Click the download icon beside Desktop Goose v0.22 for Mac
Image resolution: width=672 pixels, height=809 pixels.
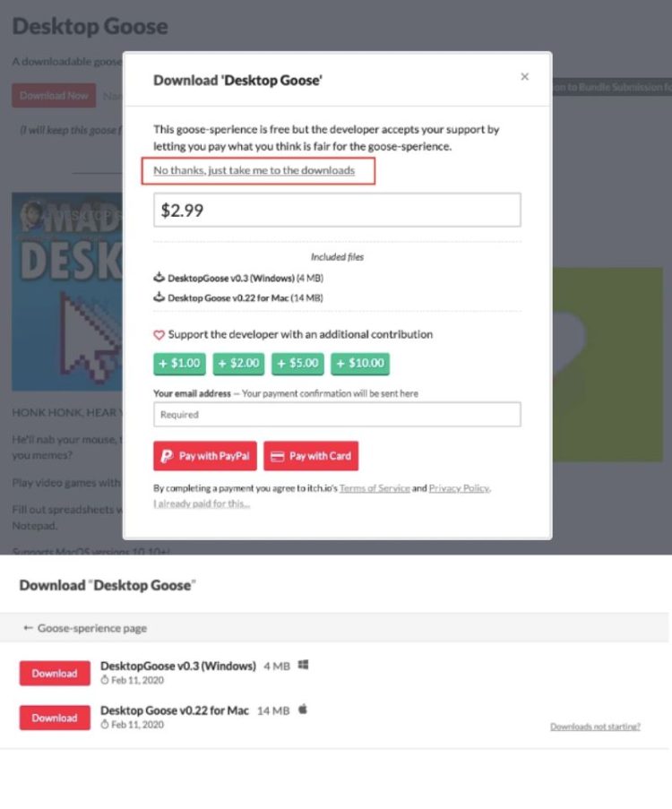tap(159, 297)
